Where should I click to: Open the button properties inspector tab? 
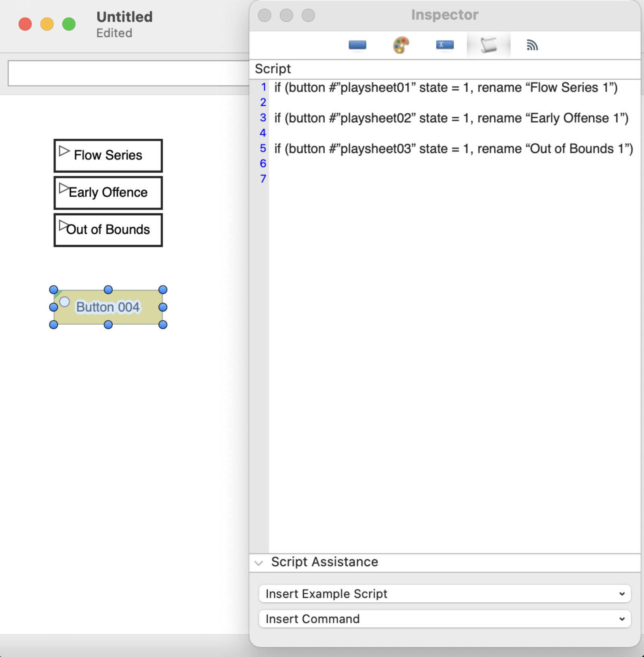pyautogui.click(x=357, y=45)
